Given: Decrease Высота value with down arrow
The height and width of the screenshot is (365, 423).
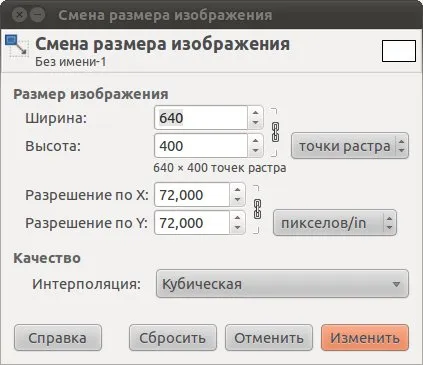Looking at the screenshot, I should pyautogui.click(x=255, y=151).
